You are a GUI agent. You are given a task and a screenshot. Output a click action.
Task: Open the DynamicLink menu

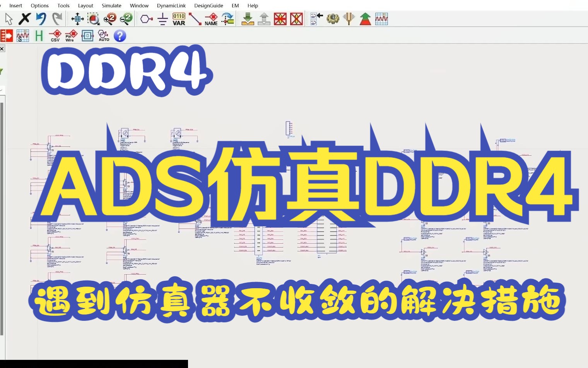[171, 5]
